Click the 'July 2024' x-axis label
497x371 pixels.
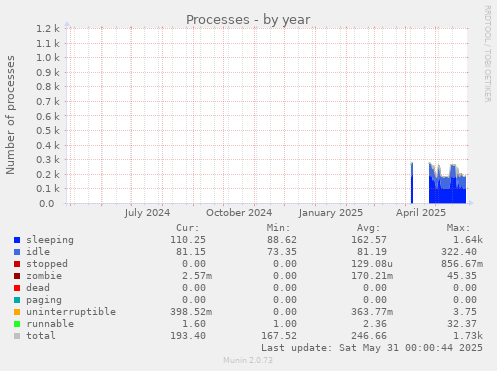click(x=147, y=213)
